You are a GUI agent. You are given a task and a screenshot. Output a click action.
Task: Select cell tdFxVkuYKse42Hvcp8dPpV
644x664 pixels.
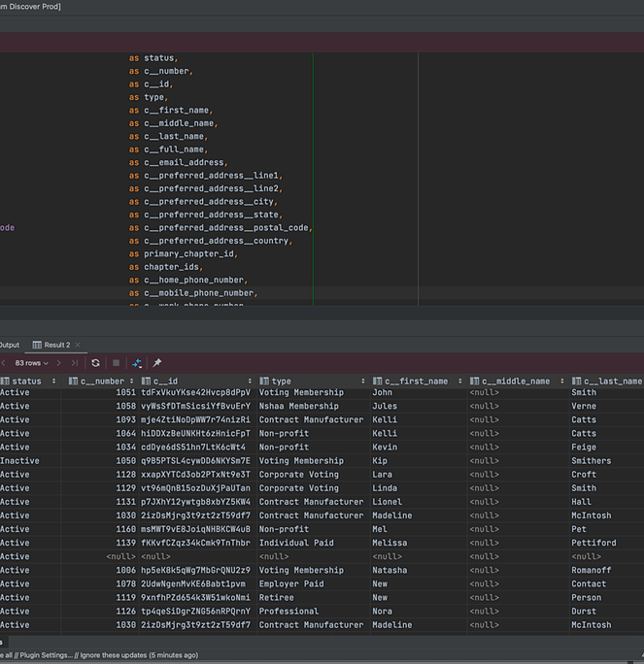tap(196, 392)
